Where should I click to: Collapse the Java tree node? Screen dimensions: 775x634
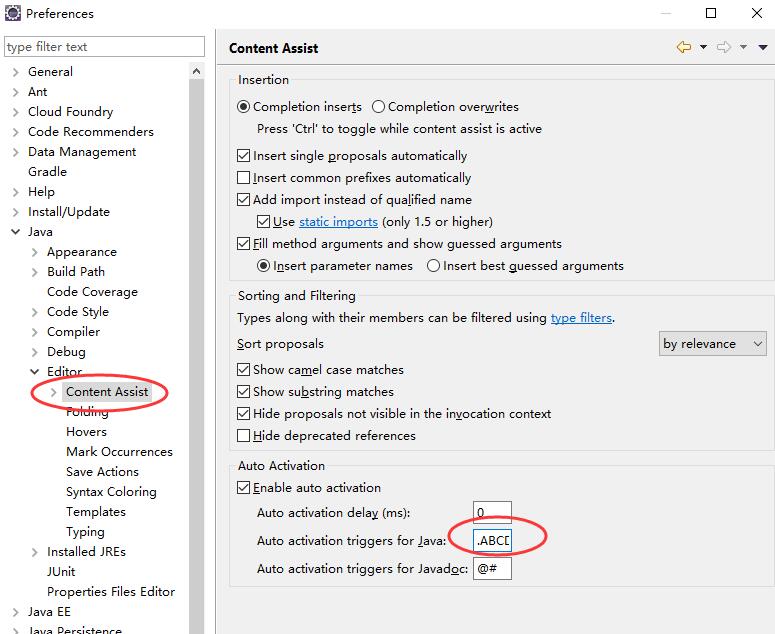click(x=16, y=232)
